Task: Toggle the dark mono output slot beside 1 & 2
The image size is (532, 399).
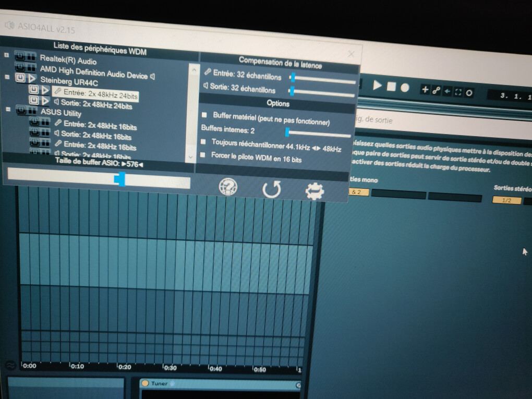Action: pyautogui.click(x=398, y=195)
